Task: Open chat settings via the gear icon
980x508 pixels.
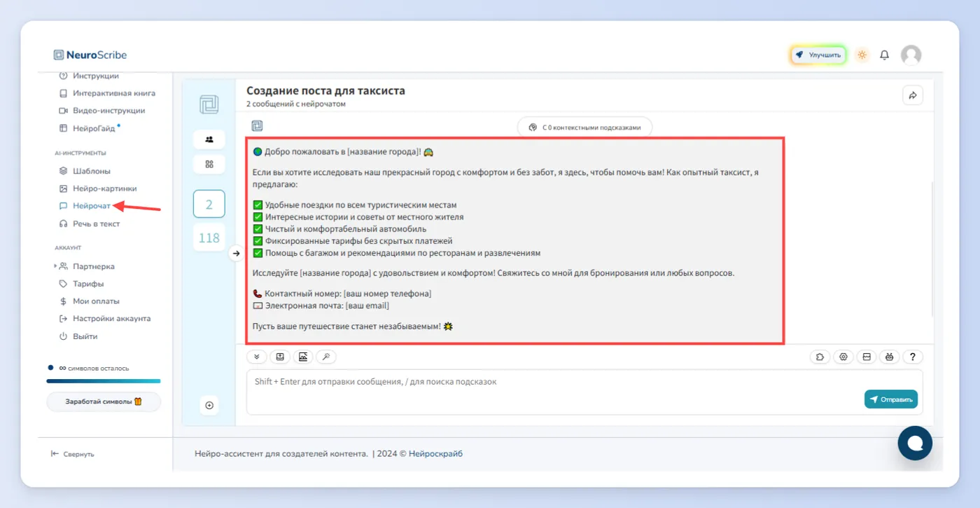Action: 843,357
